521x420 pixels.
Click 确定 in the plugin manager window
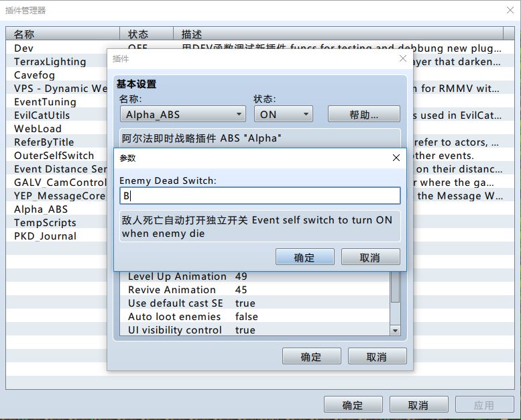353,405
